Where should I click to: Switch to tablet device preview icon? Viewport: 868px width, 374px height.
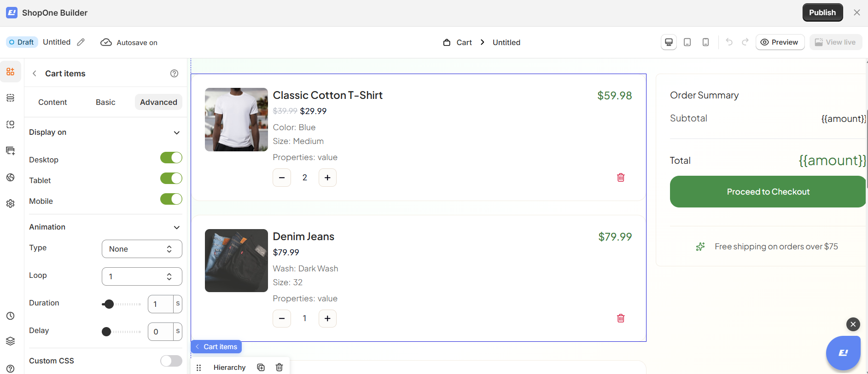coord(687,42)
